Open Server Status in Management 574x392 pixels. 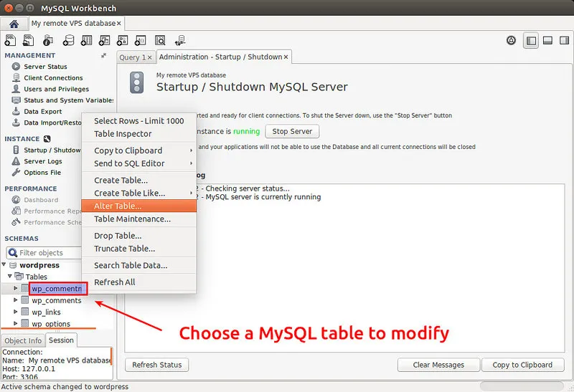45,67
